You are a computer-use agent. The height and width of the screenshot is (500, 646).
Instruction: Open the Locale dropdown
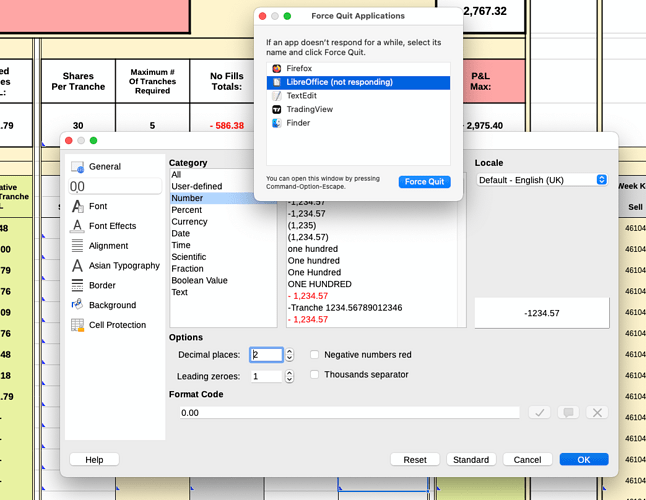click(x=542, y=180)
